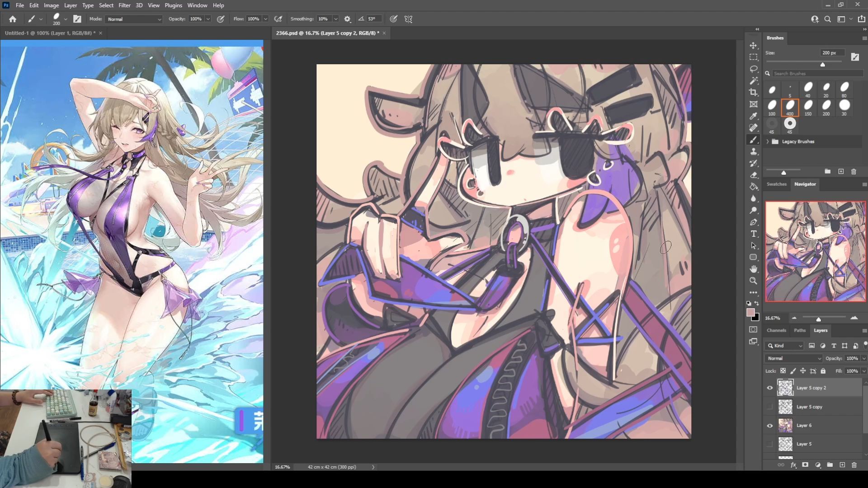Select the Horizontal Type tool
Viewport: 868px width, 488px height.
click(753, 234)
